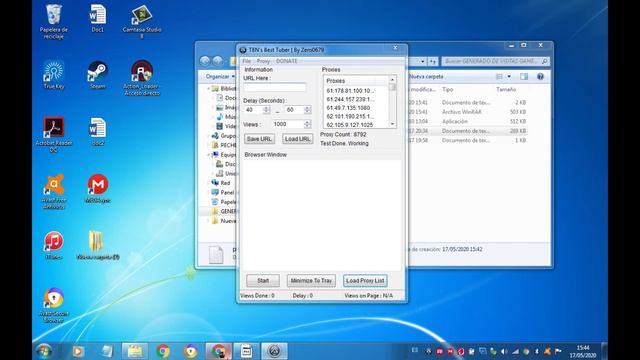Open the Proxy menu in Best Tuber
Screen dimensions: 640x360
[x=263, y=61]
